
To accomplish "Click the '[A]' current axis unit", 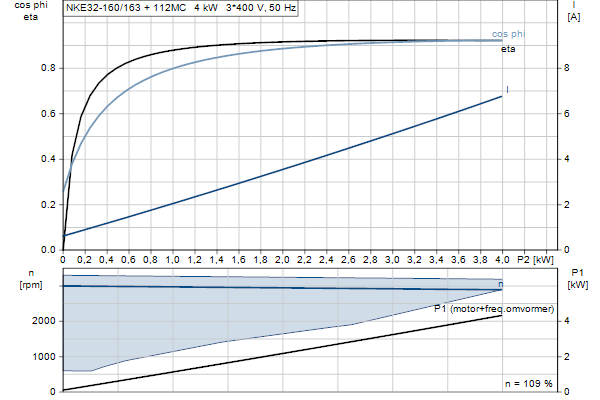I will (574, 17).
